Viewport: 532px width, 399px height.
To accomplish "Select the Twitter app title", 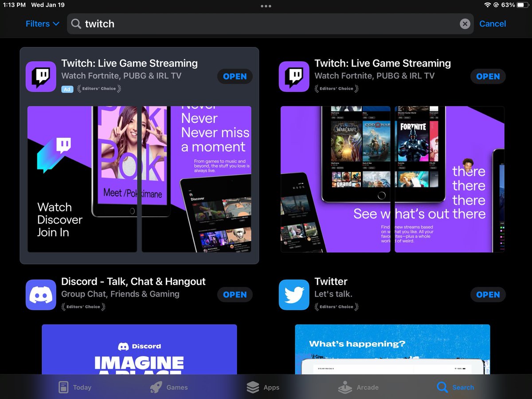I will pos(331,282).
